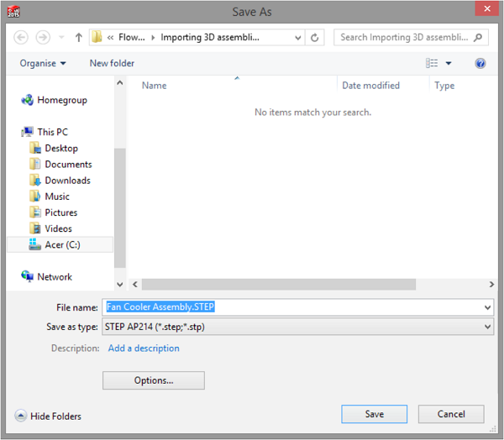Click the search magnifier icon
Image resolution: width=504 pixels, height=440 pixels.
coord(478,37)
